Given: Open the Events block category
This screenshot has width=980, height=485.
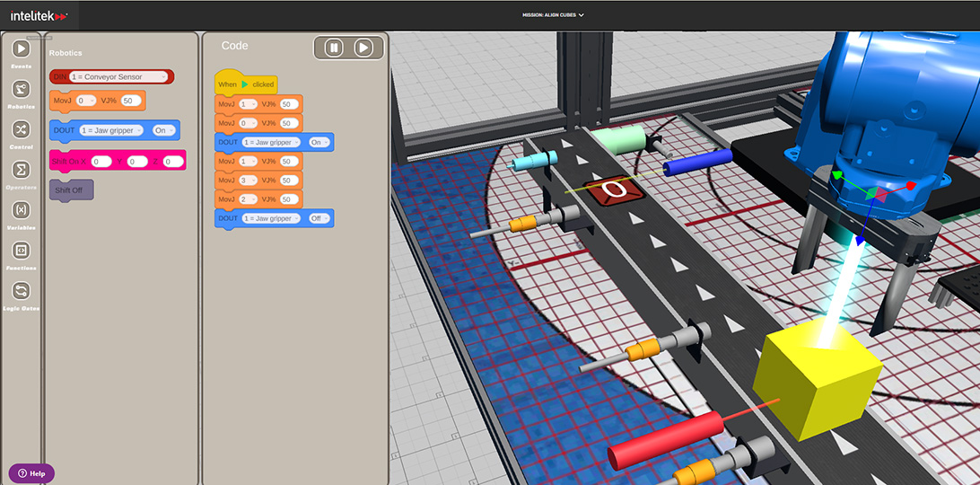Looking at the screenshot, I should pyautogui.click(x=22, y=49).
